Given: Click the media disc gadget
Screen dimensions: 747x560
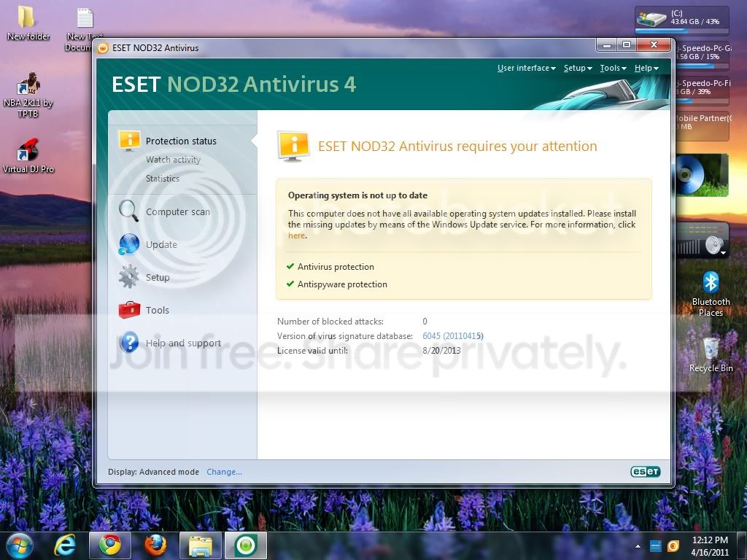Looking at the screenshot, I should click(703, 175).
